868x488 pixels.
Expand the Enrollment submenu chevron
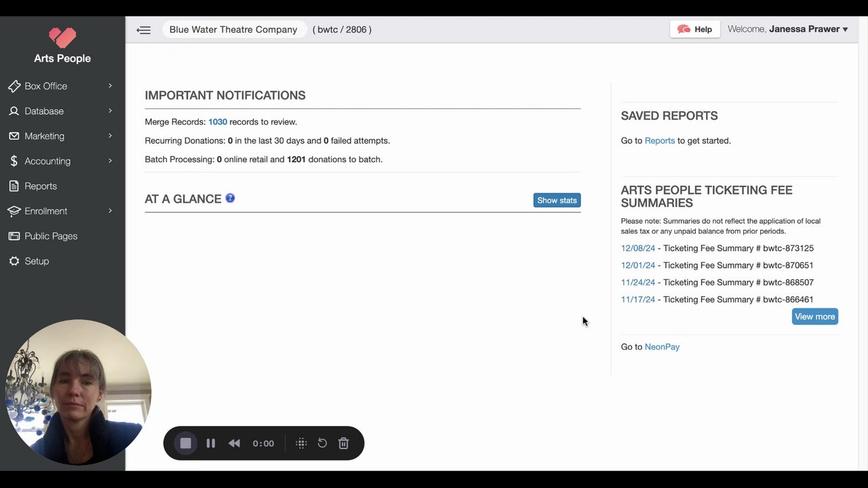click(x=110, y=211)
